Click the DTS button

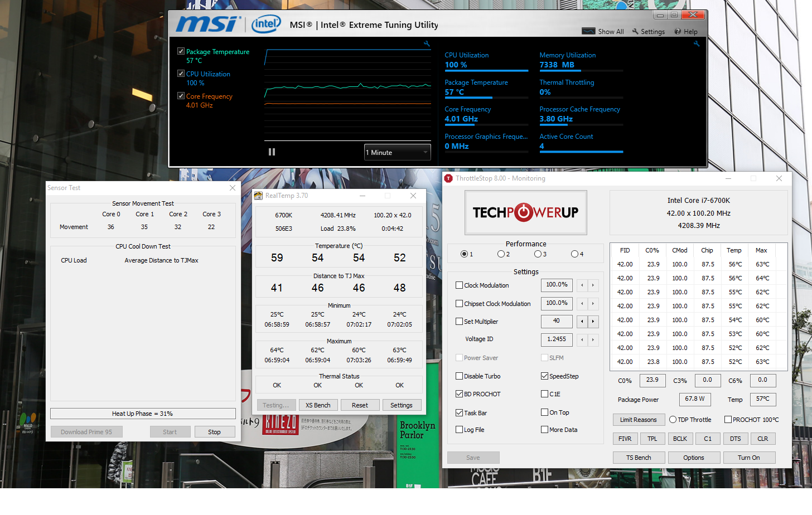(736, 439)
